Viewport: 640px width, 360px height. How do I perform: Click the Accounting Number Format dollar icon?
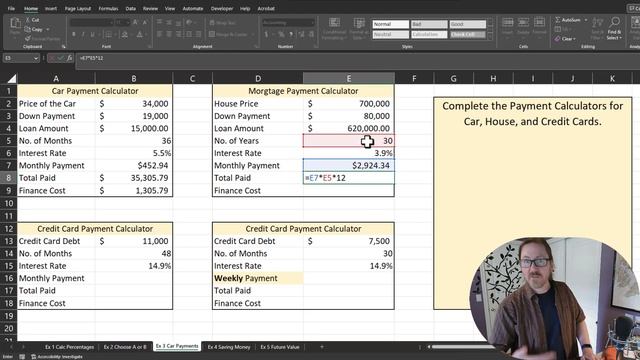[267, 35]
